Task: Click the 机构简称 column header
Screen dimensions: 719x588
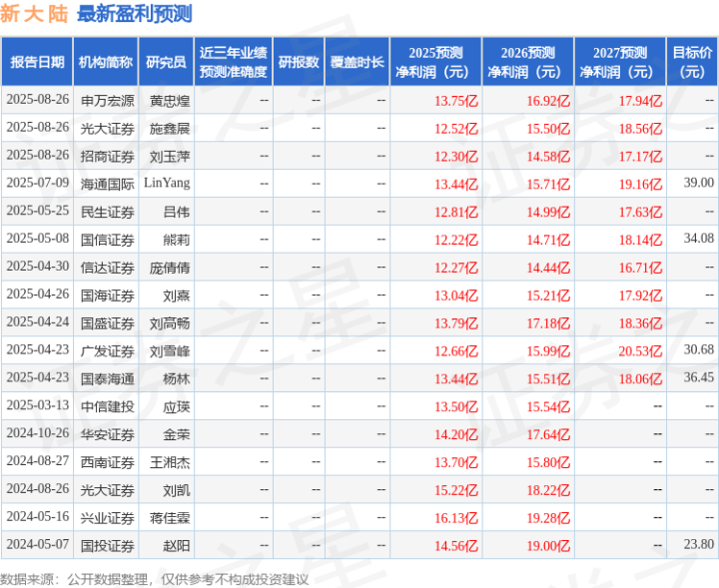Action: click(x=106, y=62)
